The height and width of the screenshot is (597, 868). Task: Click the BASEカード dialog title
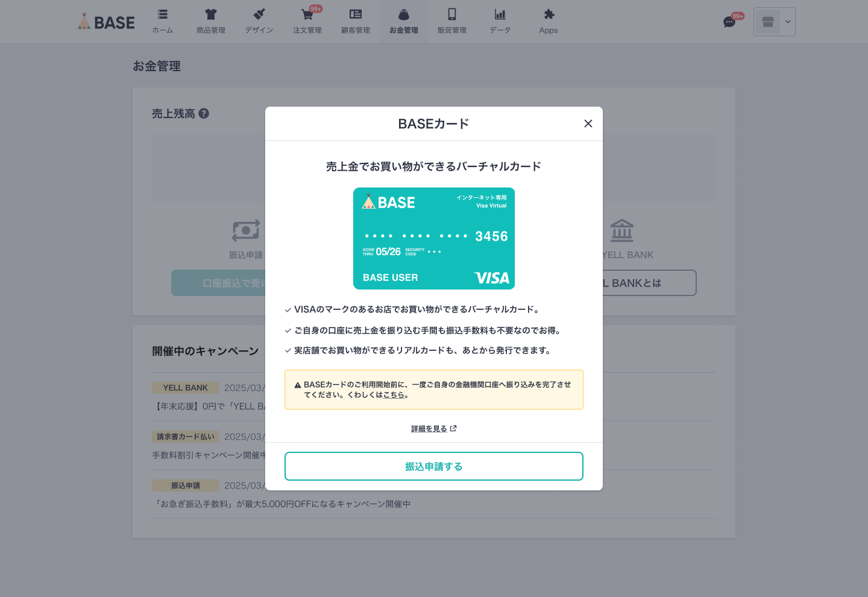(x=433, y=124)
